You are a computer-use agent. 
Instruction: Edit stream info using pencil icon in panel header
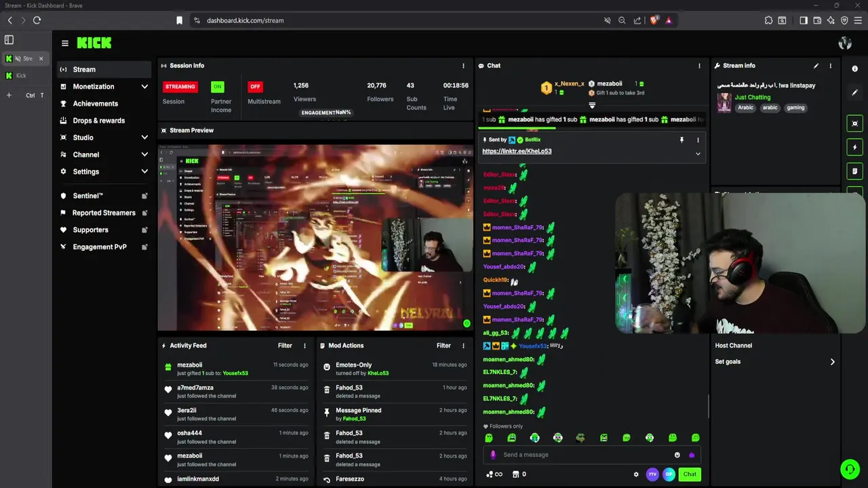coord(816,66)
